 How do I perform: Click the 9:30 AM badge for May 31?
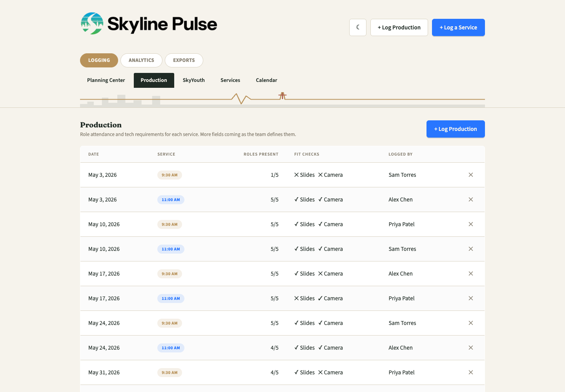pyautogui.click(x=169, y=373)
